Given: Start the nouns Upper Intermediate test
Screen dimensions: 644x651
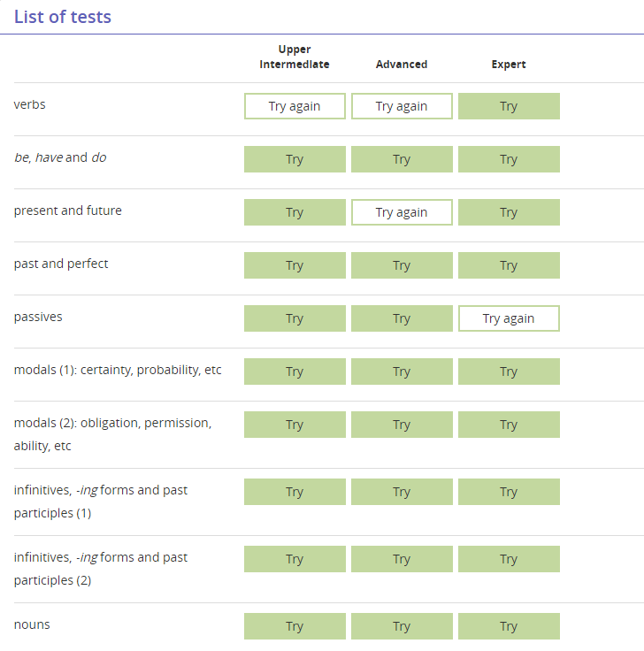Looking at the screenshot, I should [x=295, y=627].
